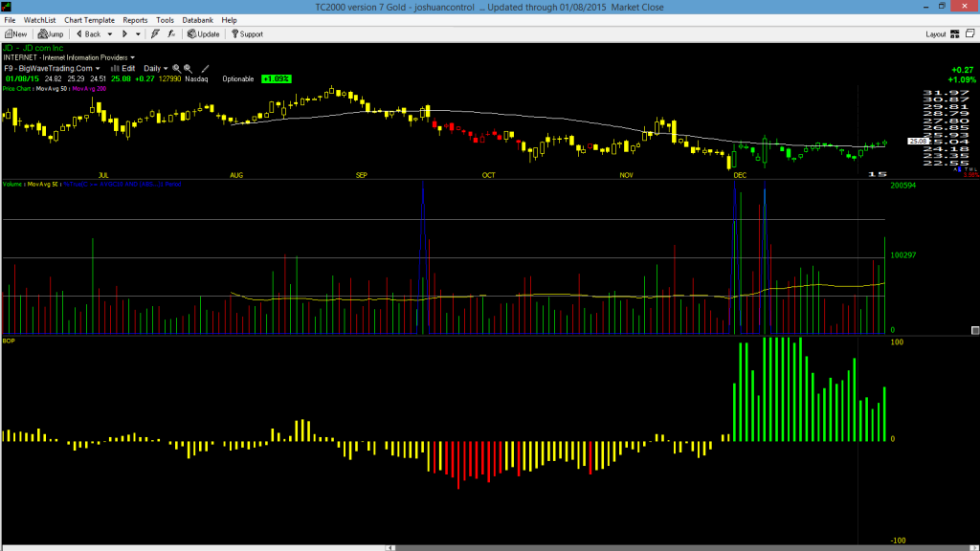Click the MovAvg 200 indicator label
This screenshot has width=980, height=551.
click(89, 89)
